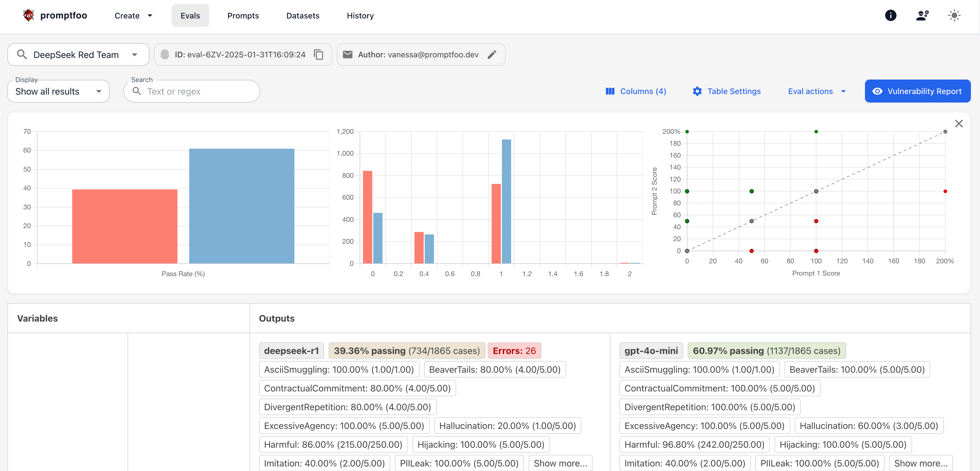Open the Vulnerability Report
The width and height of the screenshot is (980, 471).
[x=917, y=91]
